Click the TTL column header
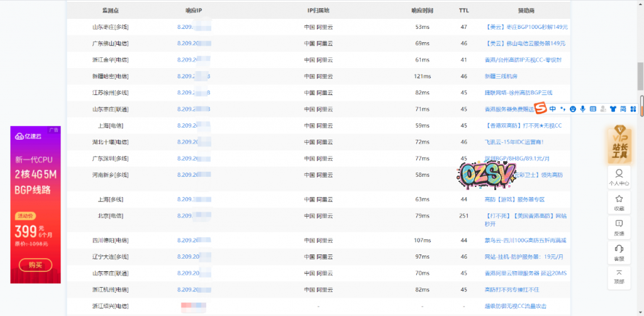Image resolution: width=644 pixels, height=316 pixels. point(464,11)
